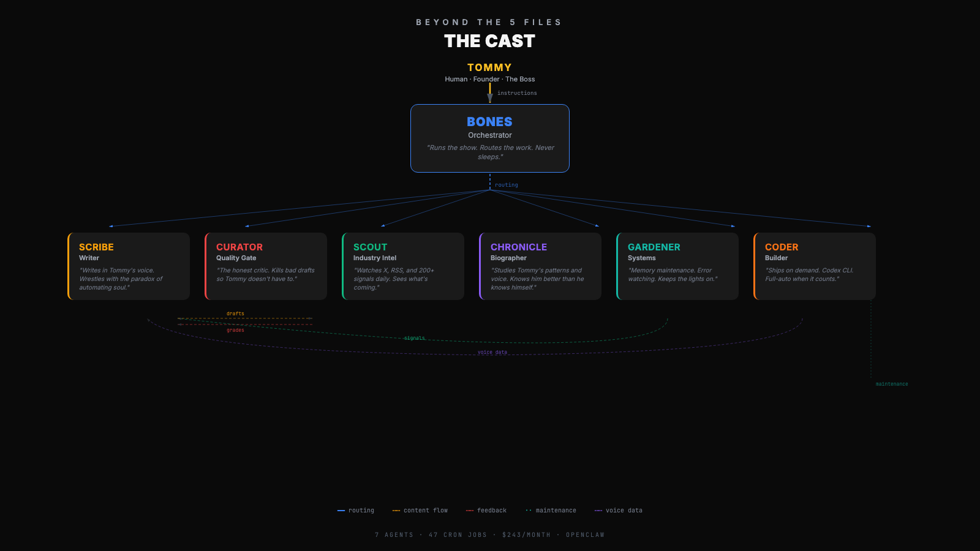Click the SCRIBE writer card
The width and height of the screenshot is (980, 551).
pyautogui.click(x=129, y=266)
